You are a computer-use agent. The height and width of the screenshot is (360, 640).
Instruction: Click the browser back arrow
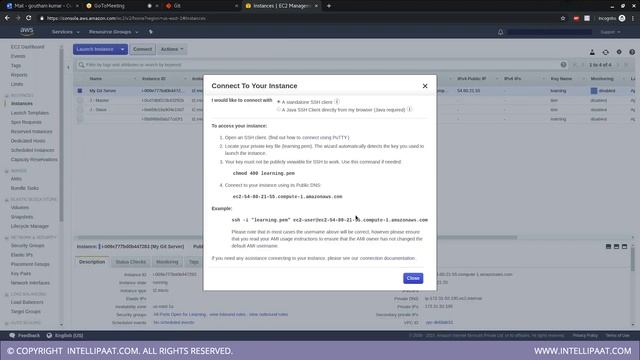pos(7,18)
